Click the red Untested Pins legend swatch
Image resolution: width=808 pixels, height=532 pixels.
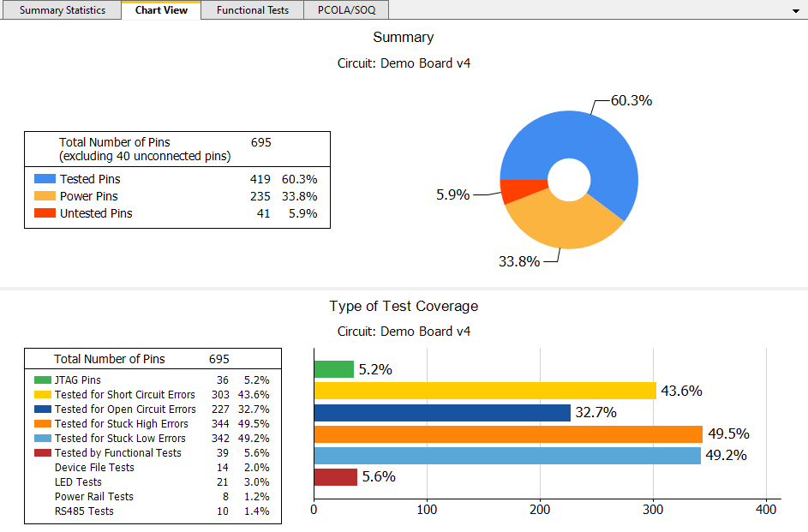pos(45,213)
